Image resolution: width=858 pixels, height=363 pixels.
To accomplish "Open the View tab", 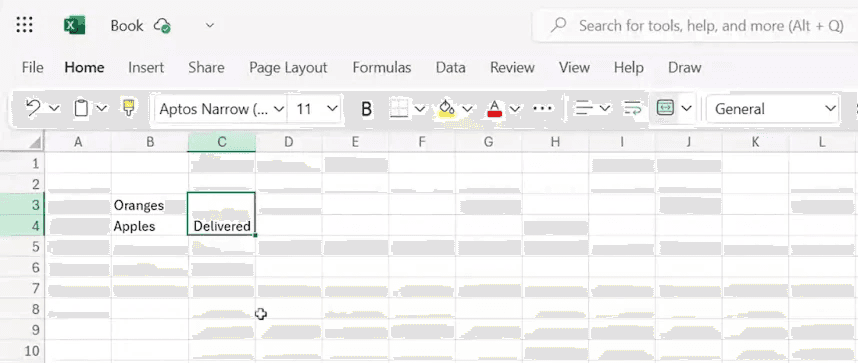I will pyautogui.click(x=574, y=67).
